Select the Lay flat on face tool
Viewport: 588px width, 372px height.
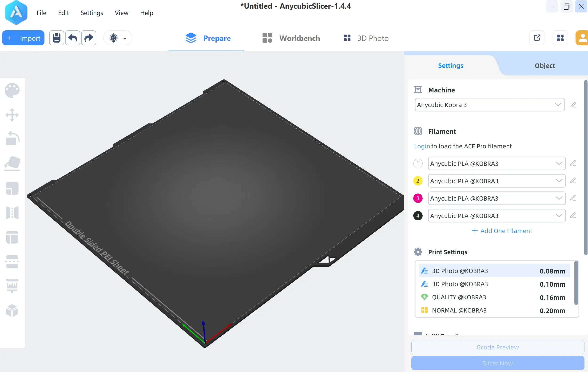[12, 163]
